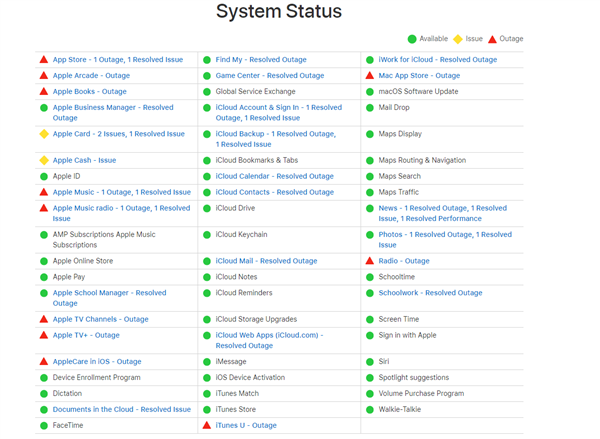Click the Spotlight suggestions text
600x439 pixels.
click(414, 378)
